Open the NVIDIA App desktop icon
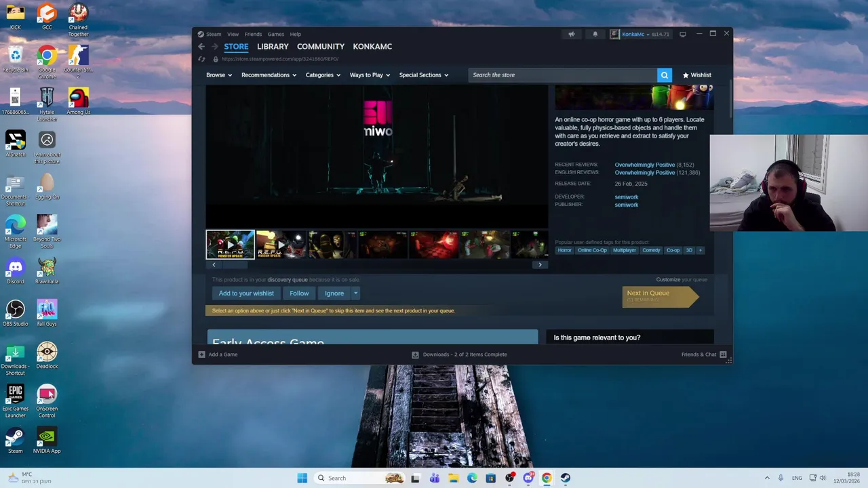The image size is (868, 488). (x=47, y=440)
